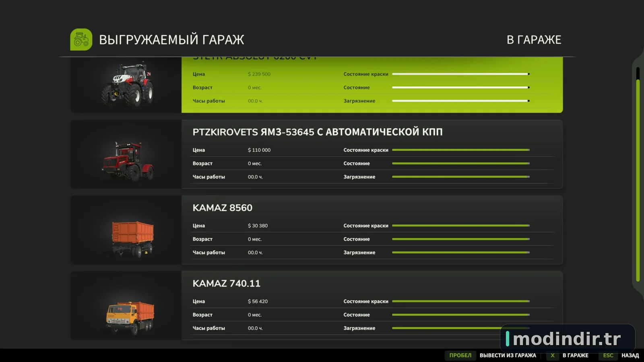Click KAMAZ 8560 Возраст value 0 мес.

click(255, 239)
